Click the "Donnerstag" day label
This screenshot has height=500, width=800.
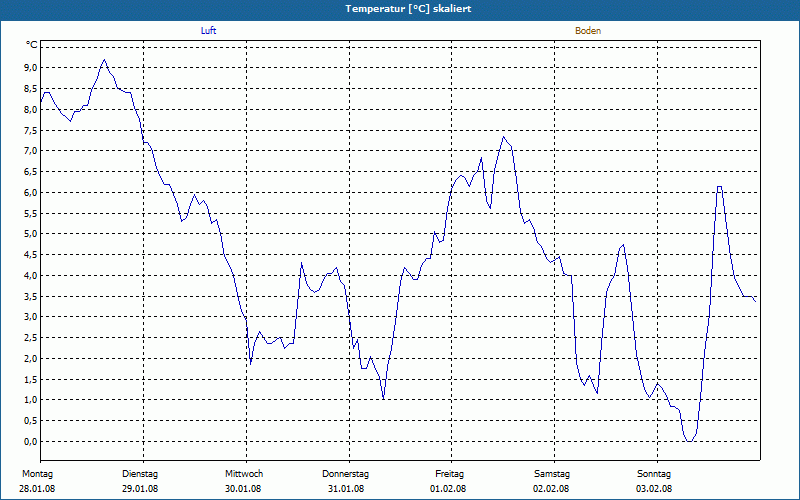[345, 474]
